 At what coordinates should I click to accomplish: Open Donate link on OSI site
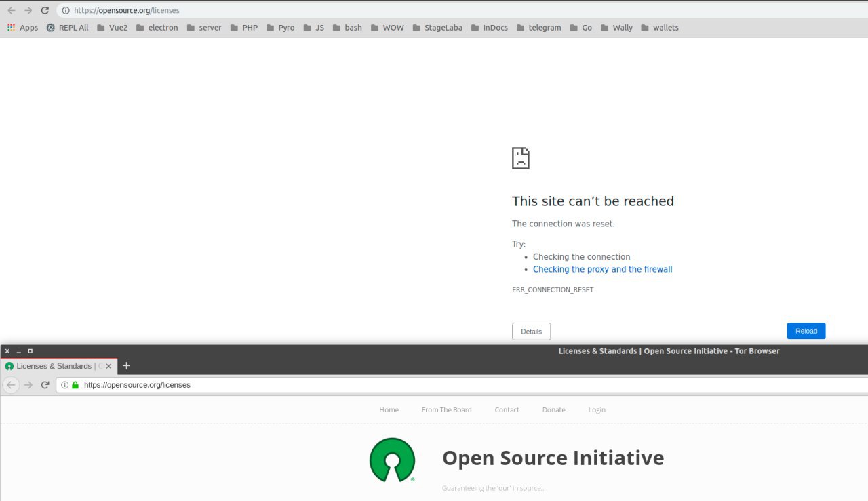point(553,409)
